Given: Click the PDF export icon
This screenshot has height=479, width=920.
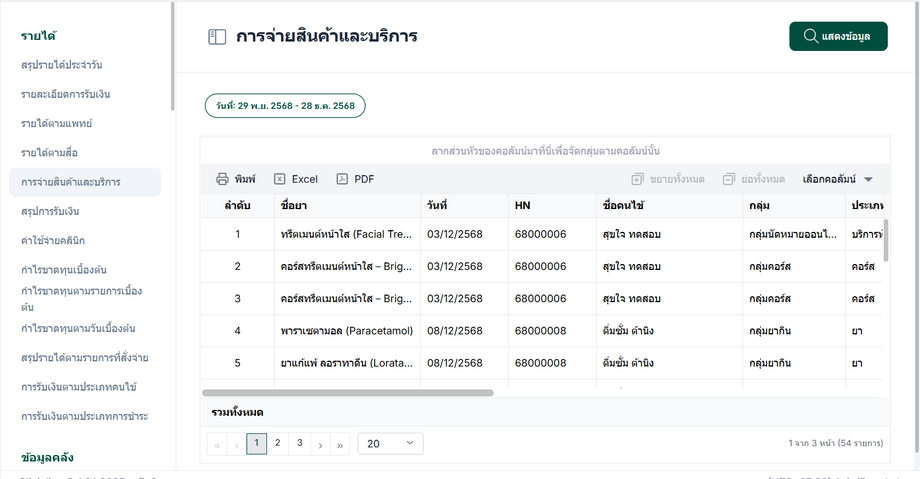Looking at the screenshot, I should [x=342, y=179].
